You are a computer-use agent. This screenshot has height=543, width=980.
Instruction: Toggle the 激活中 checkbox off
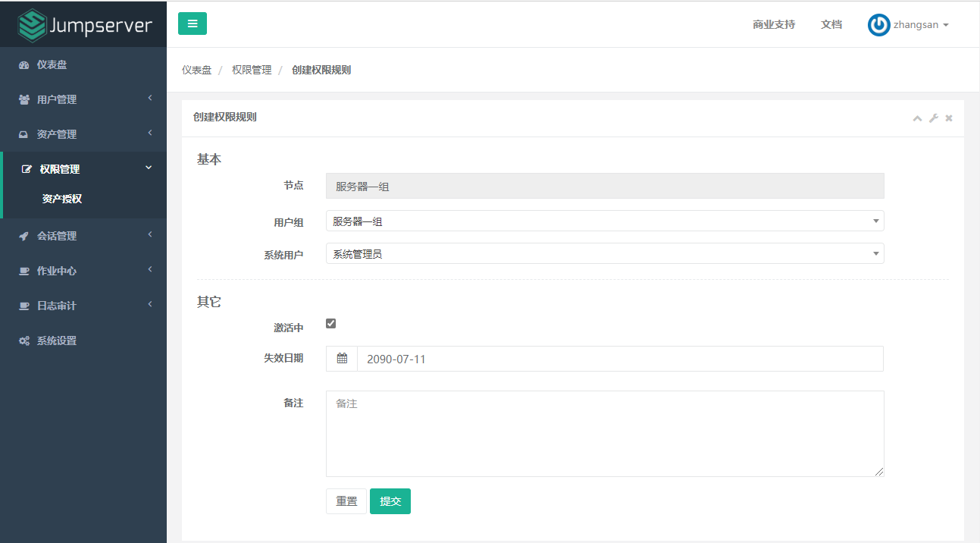[330, 322]
